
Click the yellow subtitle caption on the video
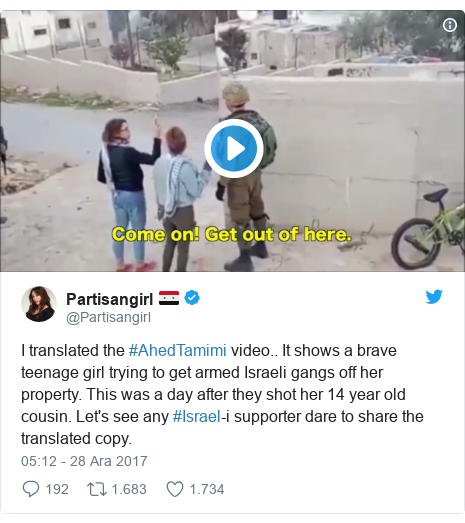232,234
